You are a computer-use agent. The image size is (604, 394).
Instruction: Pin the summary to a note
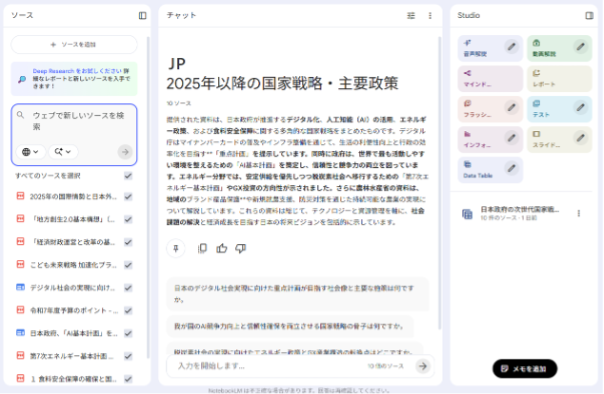click(176, 248)
